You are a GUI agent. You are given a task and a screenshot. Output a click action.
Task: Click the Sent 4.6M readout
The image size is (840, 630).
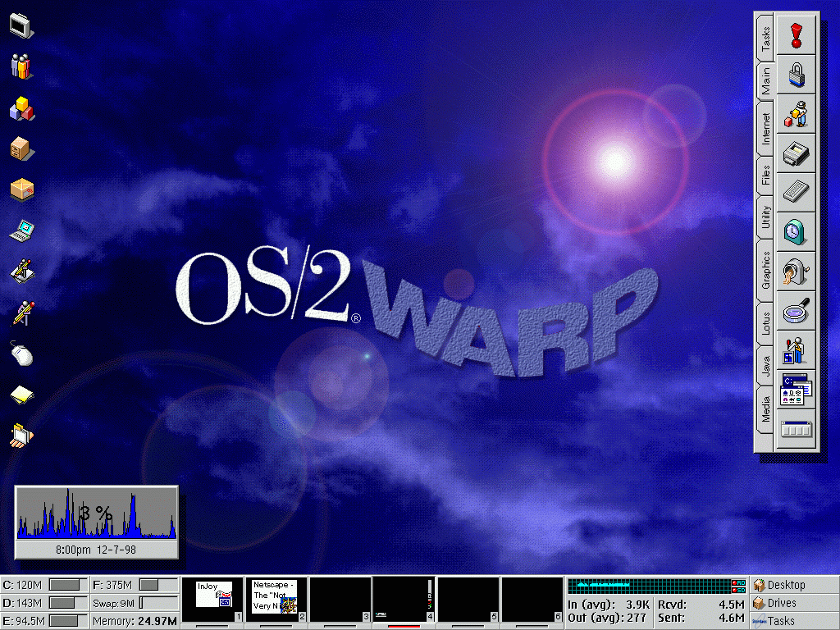(701, 618)
